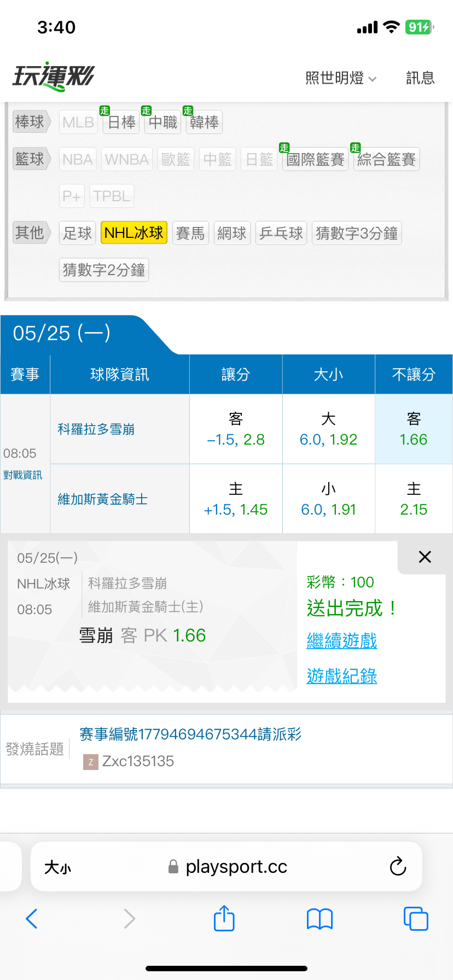Select the 客 1.66 no-handicap odds cell
Viewport: 453px width, 980px height.
point(414,429)
